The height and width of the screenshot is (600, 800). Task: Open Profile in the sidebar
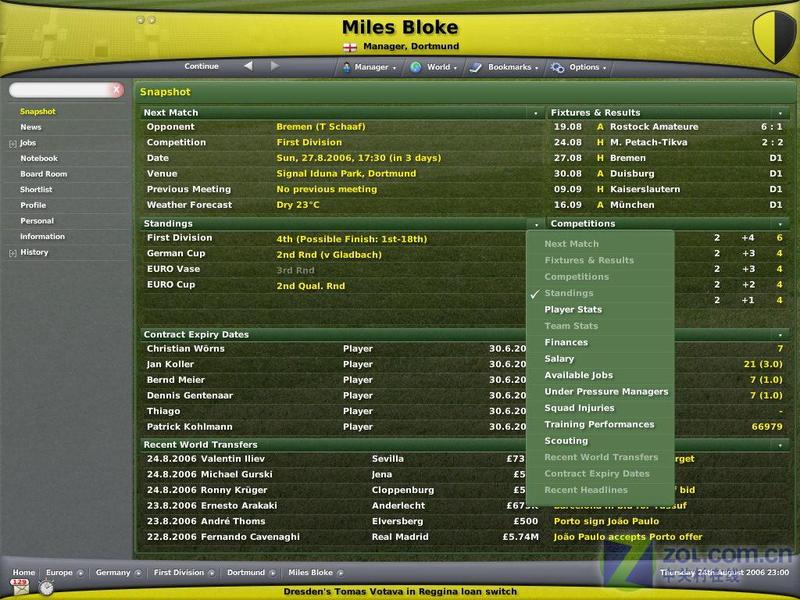pos(33,205)
